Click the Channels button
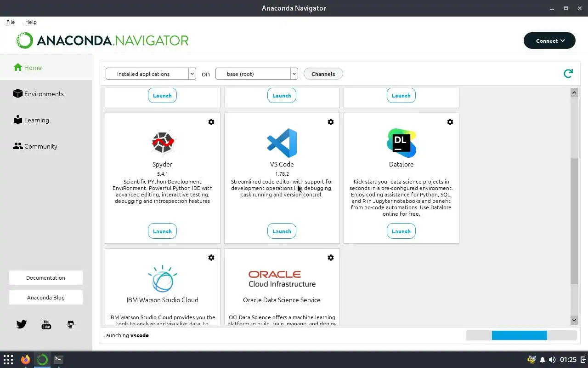 point(323,74)
